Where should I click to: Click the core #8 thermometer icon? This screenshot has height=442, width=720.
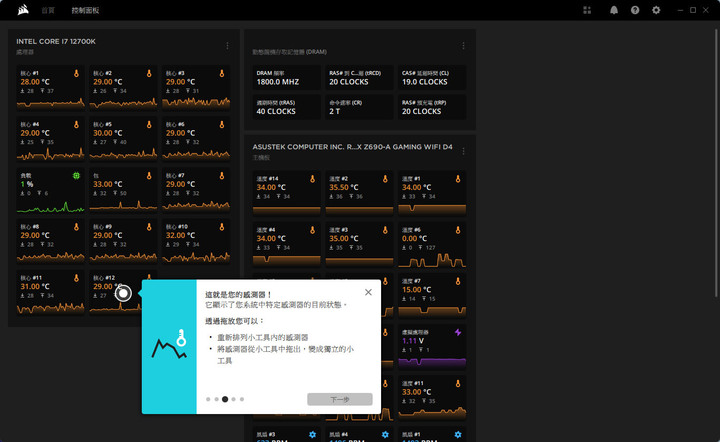76,227
